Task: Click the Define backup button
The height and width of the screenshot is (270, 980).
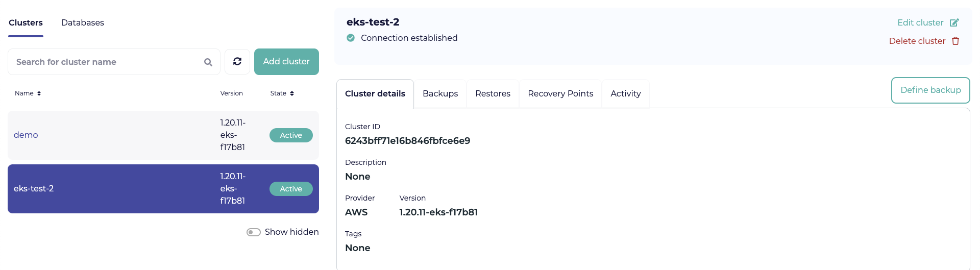Action: [x=930, y=90]
